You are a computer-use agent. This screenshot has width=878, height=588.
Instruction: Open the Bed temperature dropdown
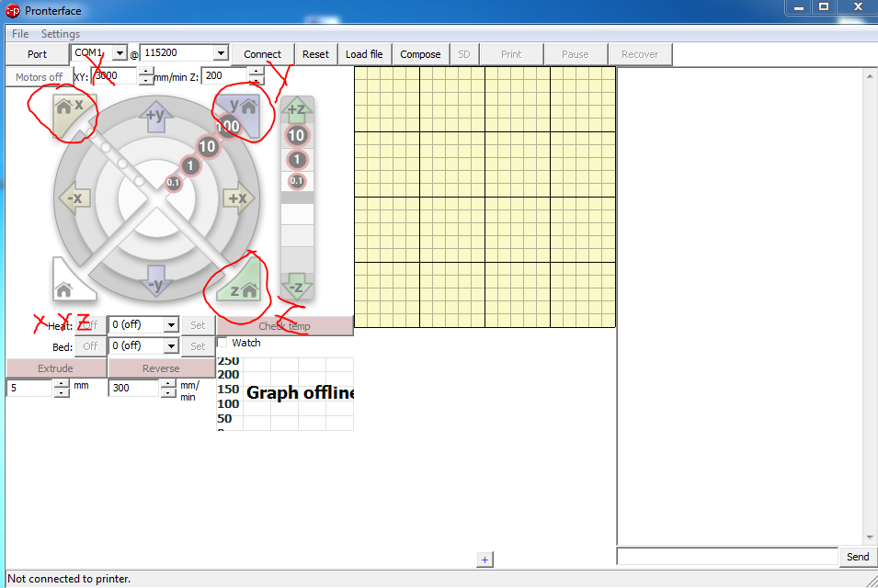pyautogui.click(x=170, y=346)
